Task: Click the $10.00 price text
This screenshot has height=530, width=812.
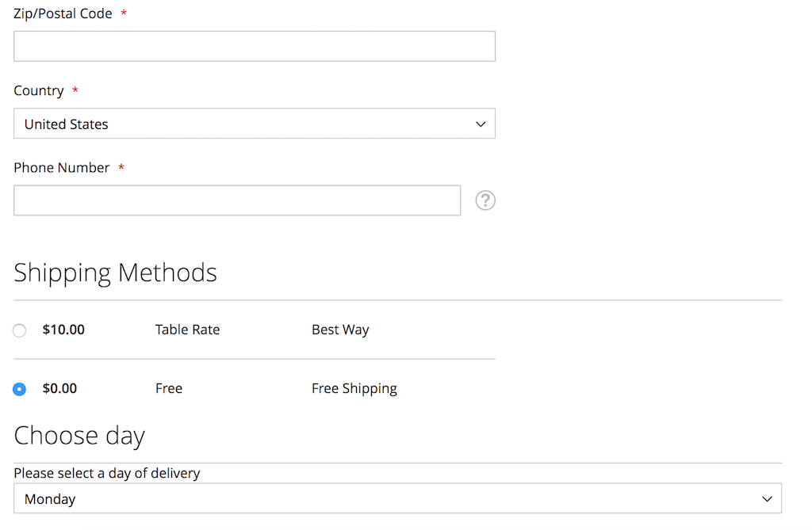Action: 63,330
